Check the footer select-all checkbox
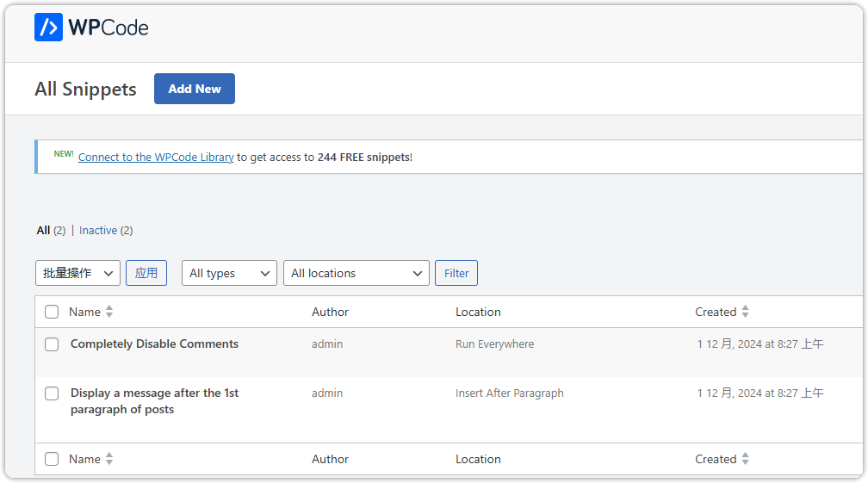The height and width of the screenshot is (483, 868). [52, 459]
